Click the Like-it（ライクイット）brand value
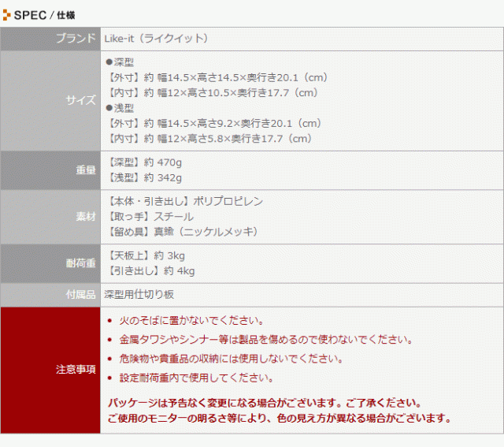 click(x=158, y=38)
